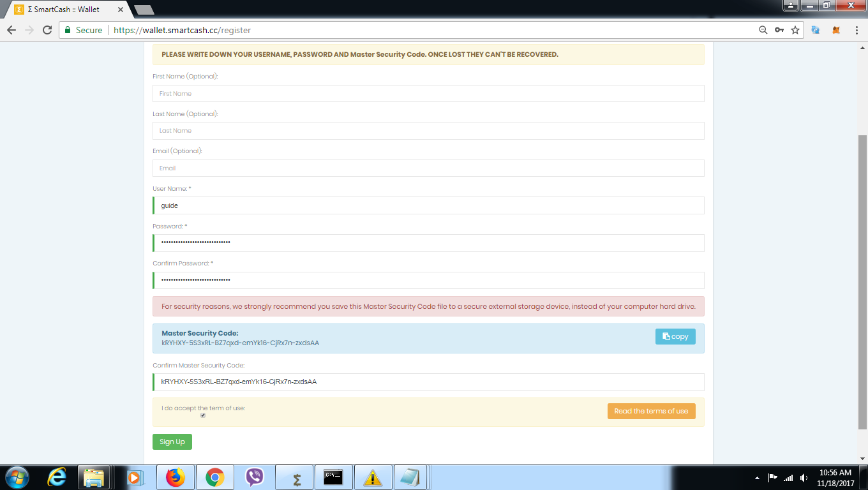Open the MetaMask fox extension
Image resolution: width=868 pixels, height=490 pixels.
coord(836,30)
